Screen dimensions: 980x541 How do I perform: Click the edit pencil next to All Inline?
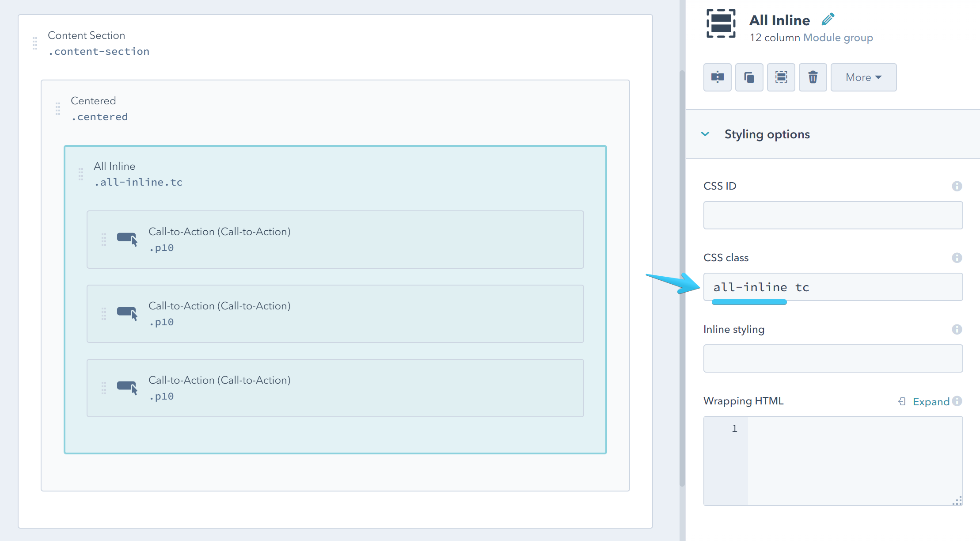[x=828, y=19]
